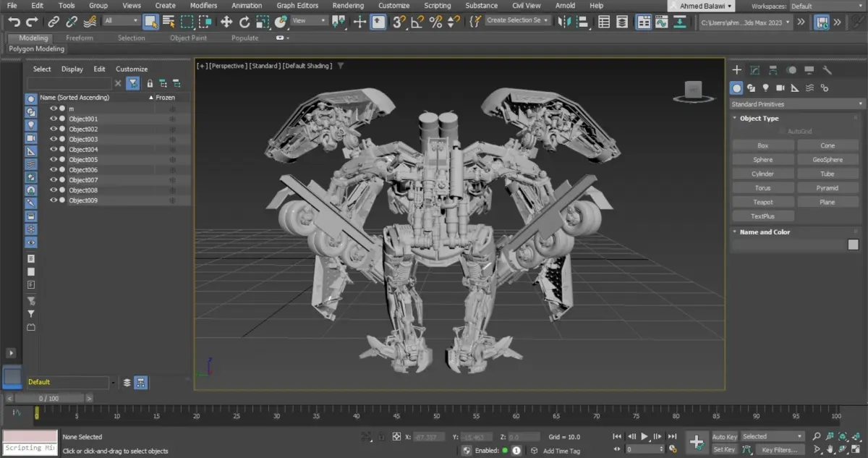Open the View reference coordinate dropdown
This screenshot has height=458, width=868.
click(x=309, y=21)
